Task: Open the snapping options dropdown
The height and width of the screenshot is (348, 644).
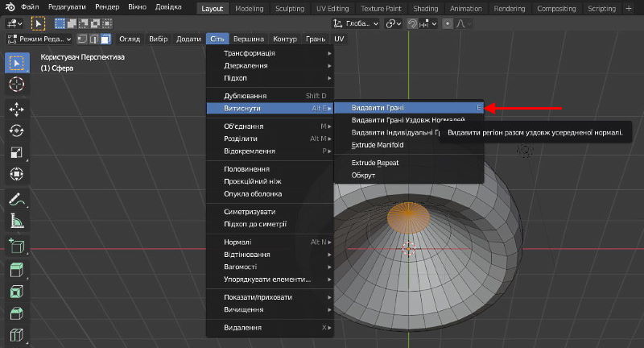Action: (428, 24)
